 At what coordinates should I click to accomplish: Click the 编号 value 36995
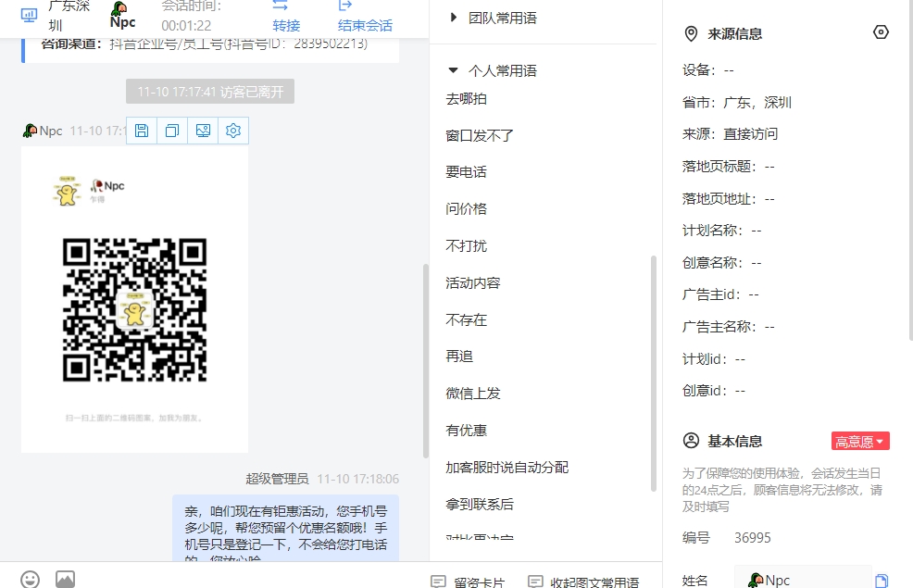[752, 538]
